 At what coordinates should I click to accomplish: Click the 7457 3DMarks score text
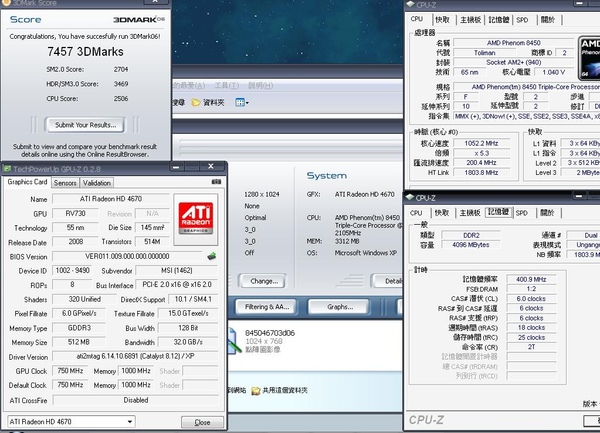(85, 52)
